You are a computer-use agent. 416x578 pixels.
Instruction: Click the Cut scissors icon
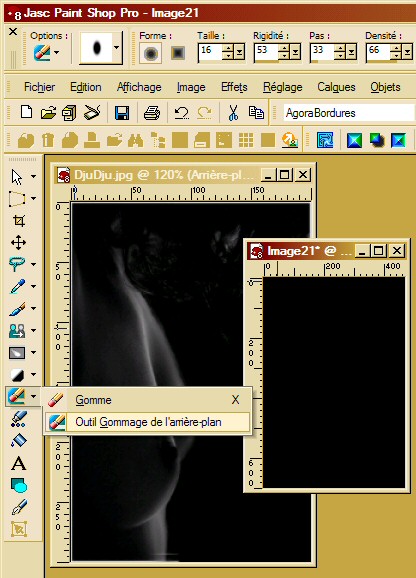[233, 112]
